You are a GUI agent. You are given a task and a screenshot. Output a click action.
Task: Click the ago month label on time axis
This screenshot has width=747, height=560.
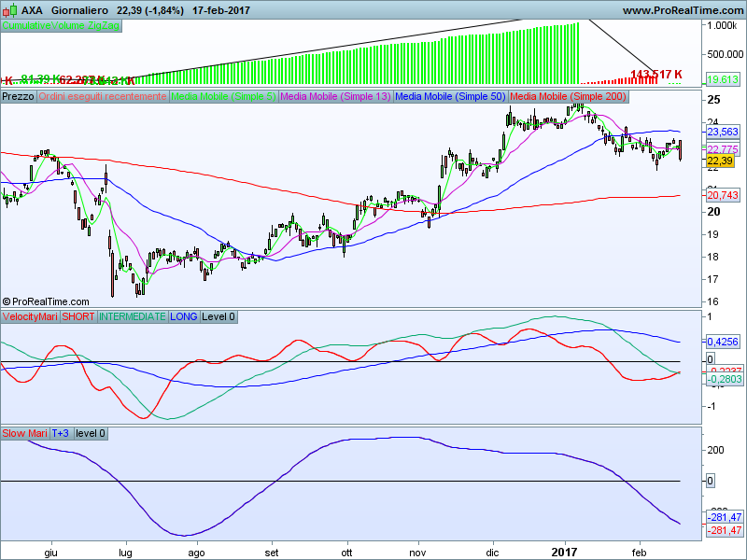196,553
